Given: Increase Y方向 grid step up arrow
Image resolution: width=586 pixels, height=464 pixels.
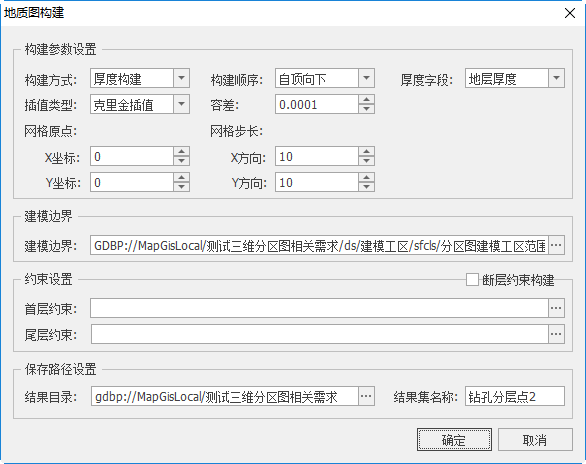Looking at the screenshot, I should pos(367,177).
